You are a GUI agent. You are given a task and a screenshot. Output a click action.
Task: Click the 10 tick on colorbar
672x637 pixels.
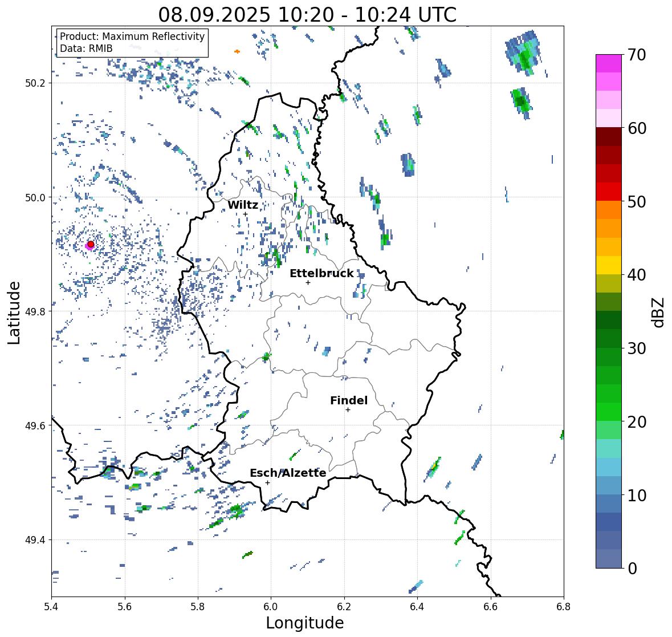[x=637, y=495]
